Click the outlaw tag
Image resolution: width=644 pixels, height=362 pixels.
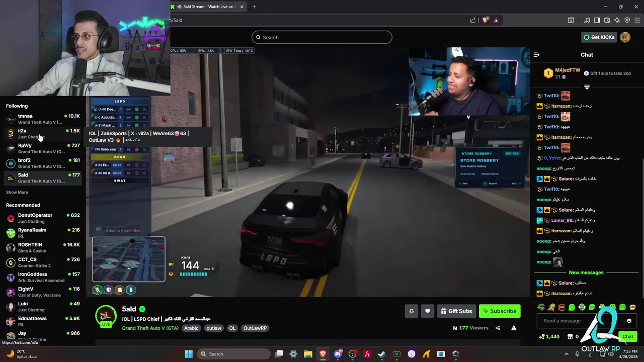(x=214, y=328)
